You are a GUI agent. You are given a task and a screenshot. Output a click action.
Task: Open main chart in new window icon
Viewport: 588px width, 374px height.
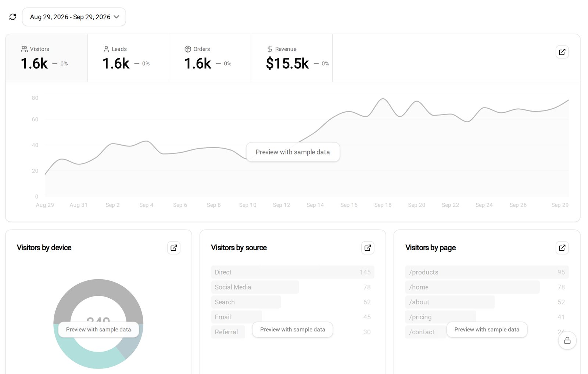(562, 52)
